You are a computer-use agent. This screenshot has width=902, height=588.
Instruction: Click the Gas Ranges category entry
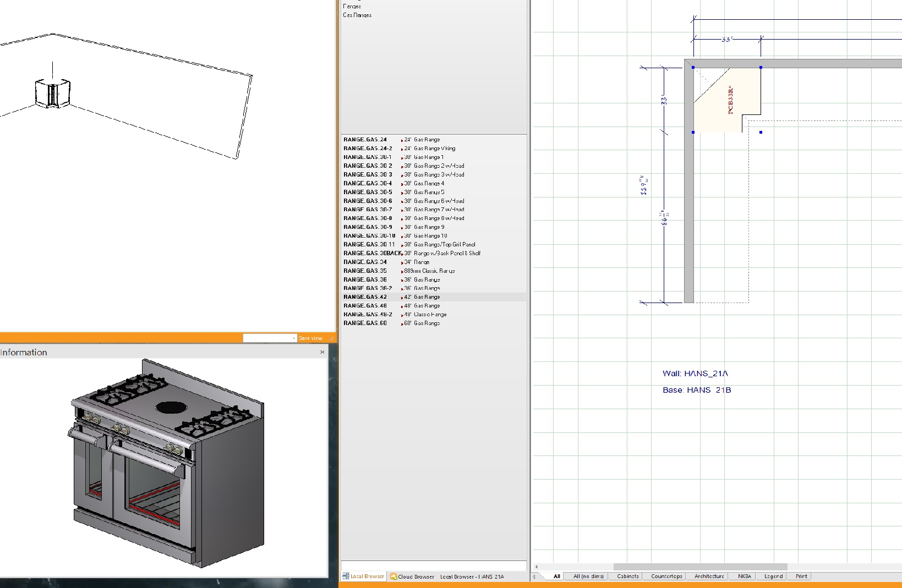point(357,15)
